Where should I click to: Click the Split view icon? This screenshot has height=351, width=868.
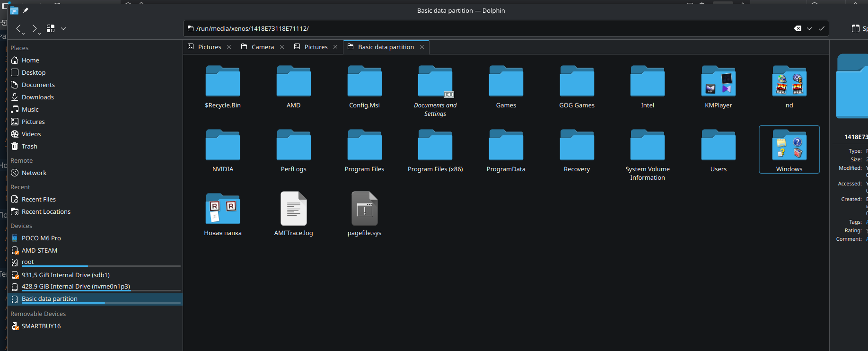[x=855, y=29]
